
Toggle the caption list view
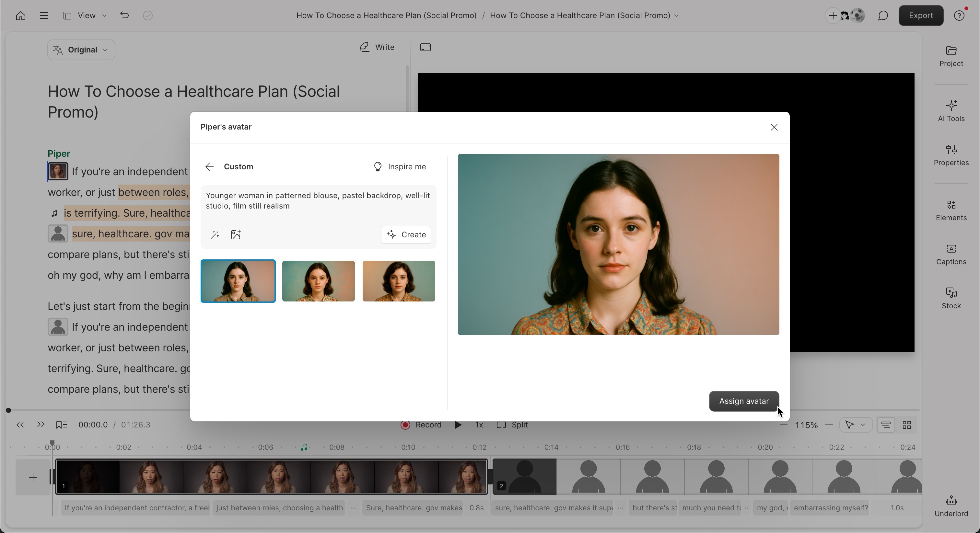pos(886,425)
